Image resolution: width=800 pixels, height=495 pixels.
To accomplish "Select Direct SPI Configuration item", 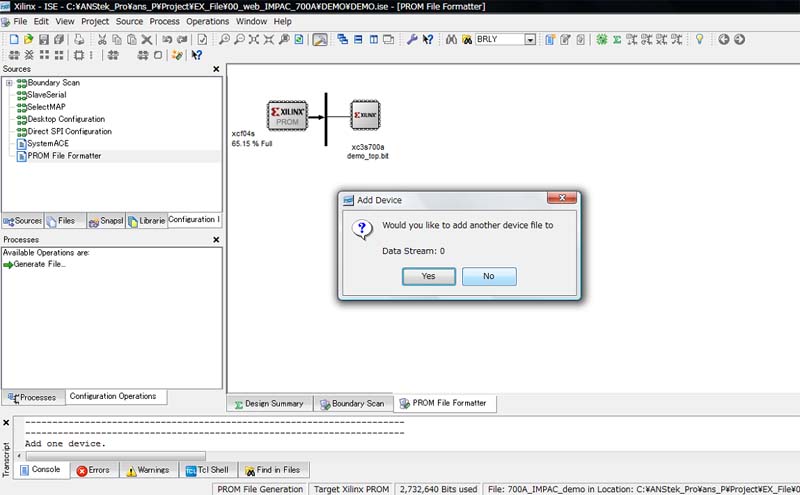I will click(69, 132).
